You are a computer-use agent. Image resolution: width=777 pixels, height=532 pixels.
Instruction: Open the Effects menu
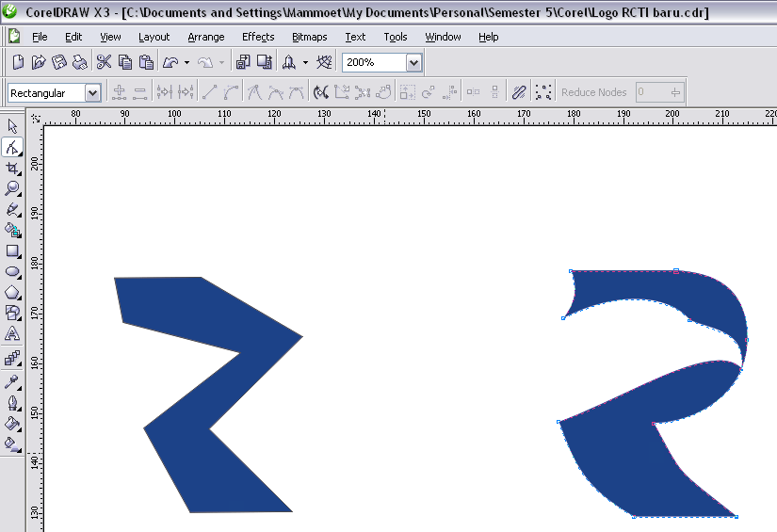click(258, 37)
